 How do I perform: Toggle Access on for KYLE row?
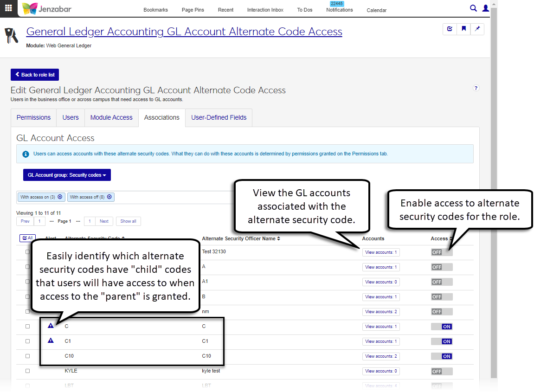(x=442, y=371)
